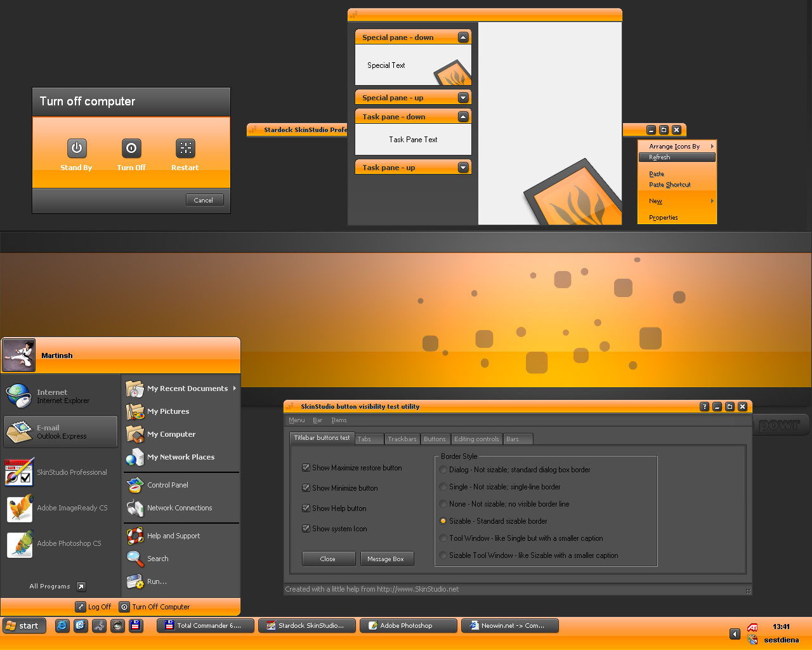Select Dialog border style radio
The width and height of the screenshot is (812, 650).
coord(443,470)
